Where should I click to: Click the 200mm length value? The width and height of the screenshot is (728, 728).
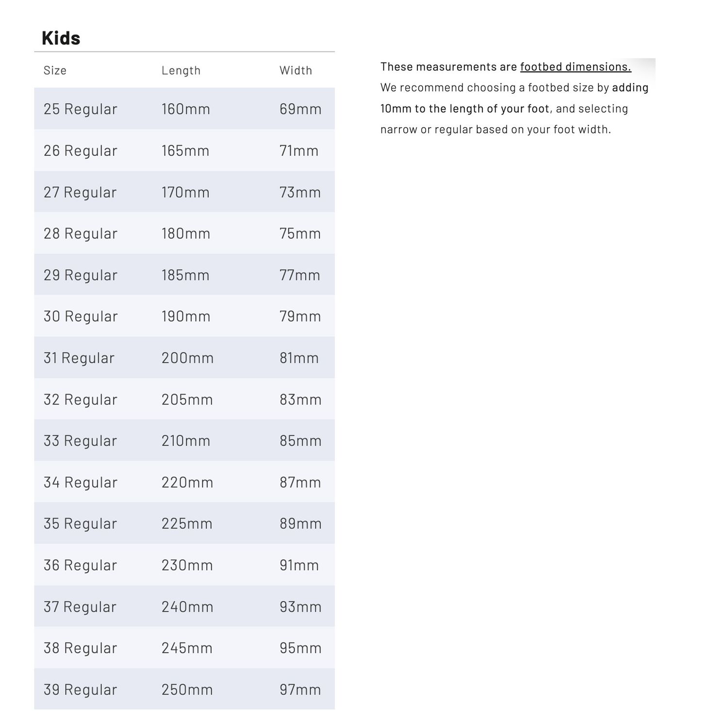pos(187,358)
